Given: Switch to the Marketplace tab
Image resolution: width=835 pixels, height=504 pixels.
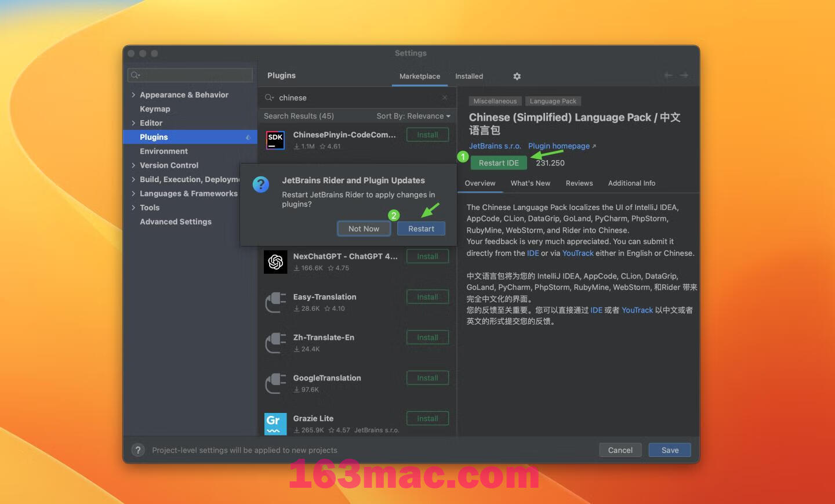Looking at the screenshot, I should coord(420,76).
